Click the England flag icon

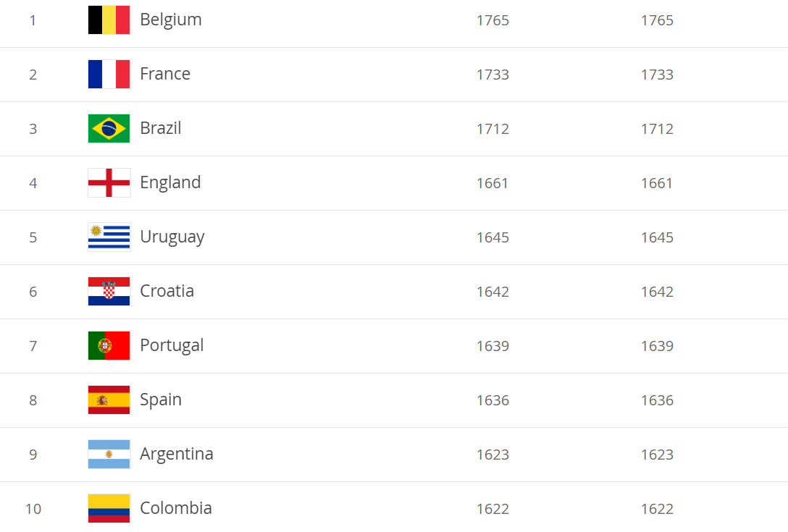coord(109,183)
